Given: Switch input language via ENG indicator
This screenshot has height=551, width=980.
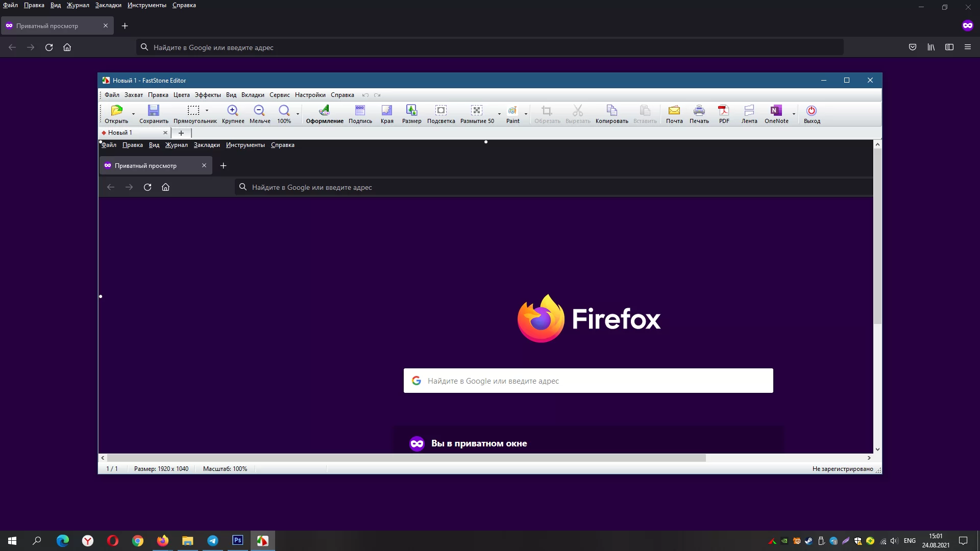Looking at the screenshot, I should pos(910,541).
